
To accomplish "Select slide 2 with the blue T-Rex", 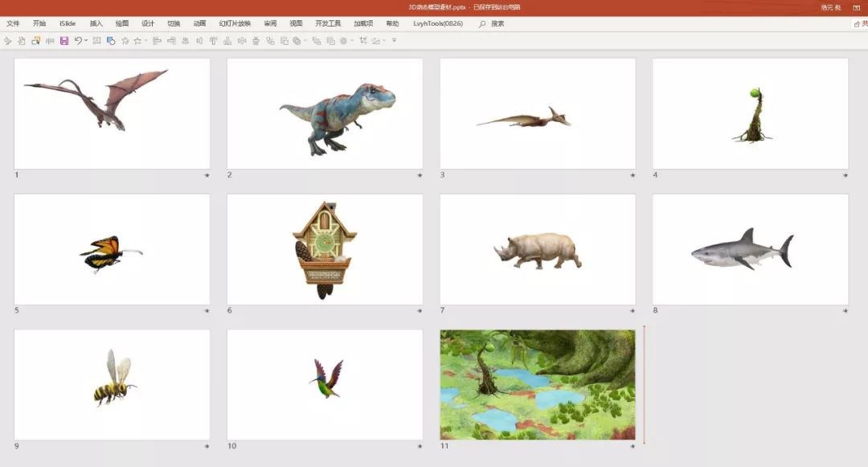I will point(325,113).
